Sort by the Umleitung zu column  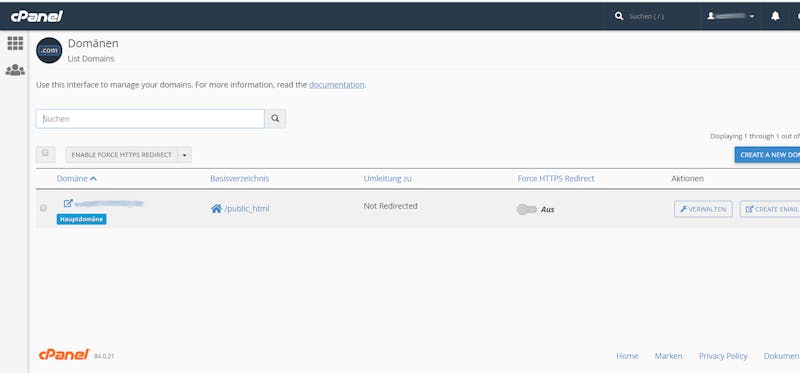click(387, 179)
